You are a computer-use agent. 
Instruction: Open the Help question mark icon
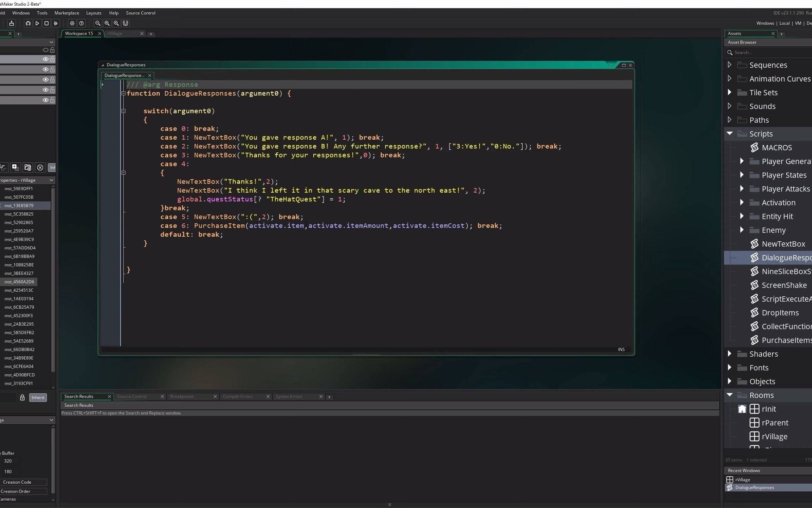[81, 23]
